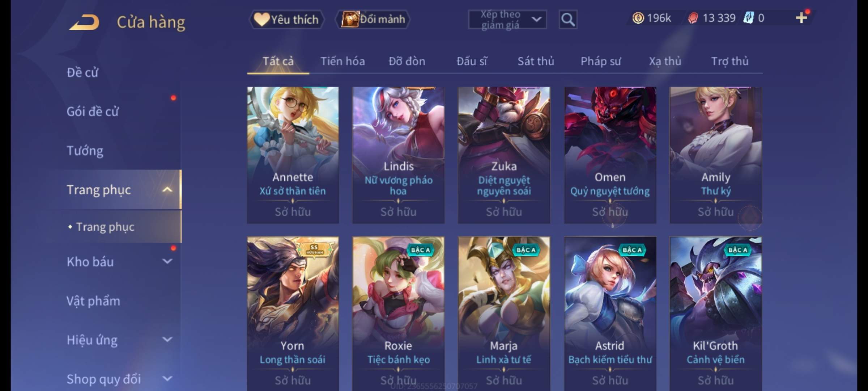This screenshot has height=391, width=868.
Task: Tap the gold coin balance icon
Action: coord(638,18)
